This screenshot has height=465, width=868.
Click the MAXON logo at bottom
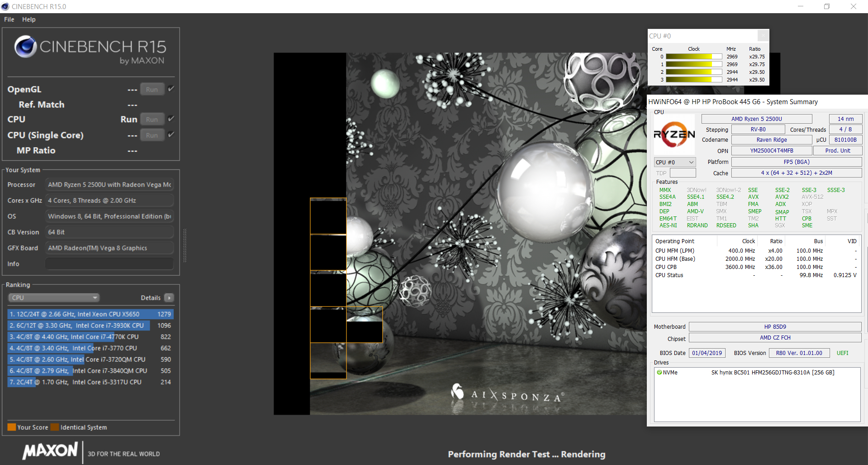tap(50, 451)
